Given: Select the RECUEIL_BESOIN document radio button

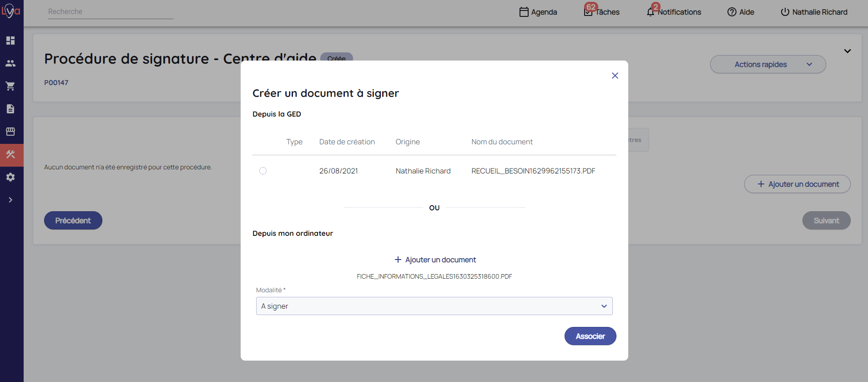Looking at the screenshot, I should point(263,171).
